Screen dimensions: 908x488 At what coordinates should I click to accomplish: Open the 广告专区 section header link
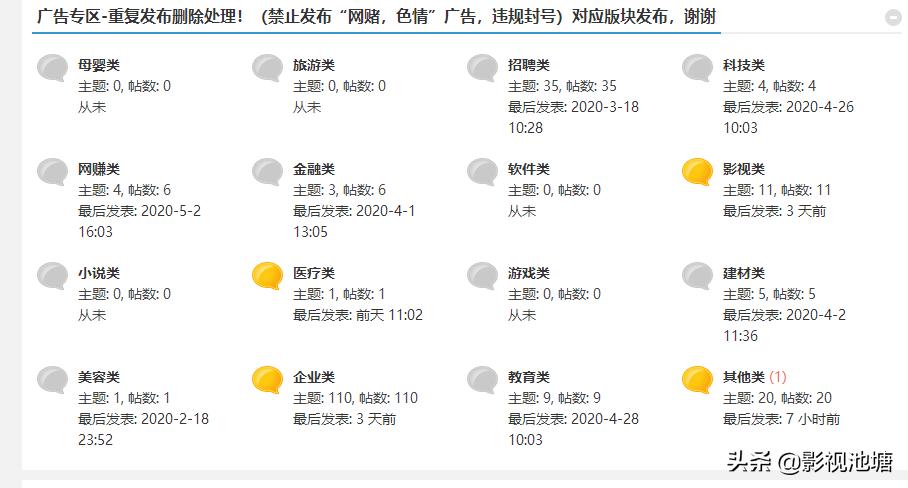pos(376,16)
